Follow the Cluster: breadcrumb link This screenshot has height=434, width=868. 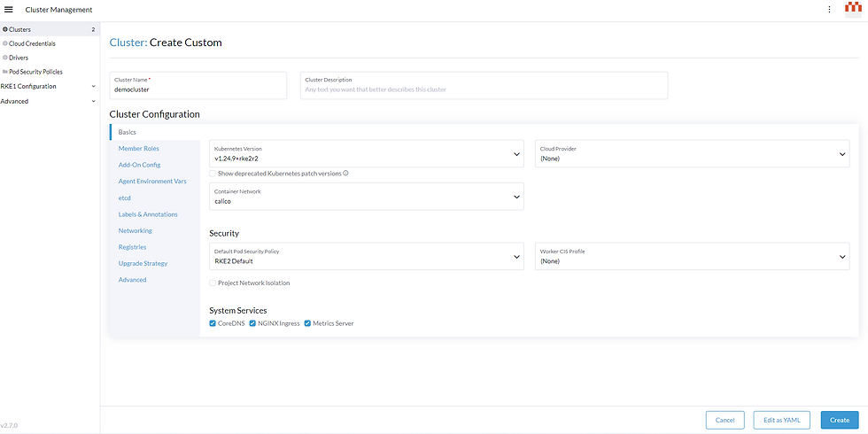[128, 43]
